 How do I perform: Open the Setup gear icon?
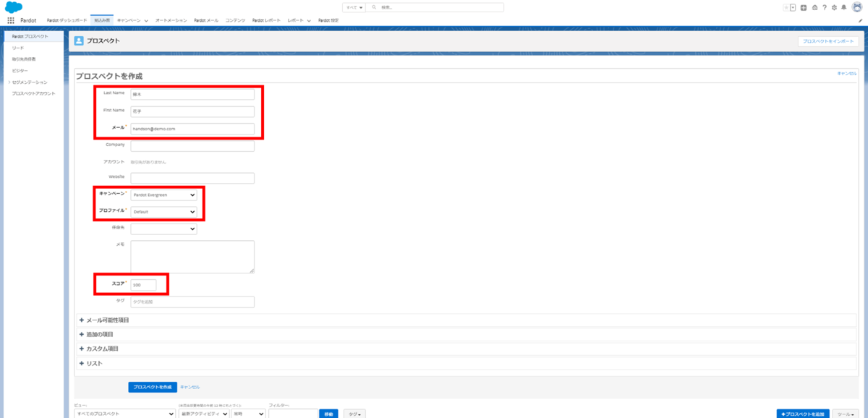[834, 7]
